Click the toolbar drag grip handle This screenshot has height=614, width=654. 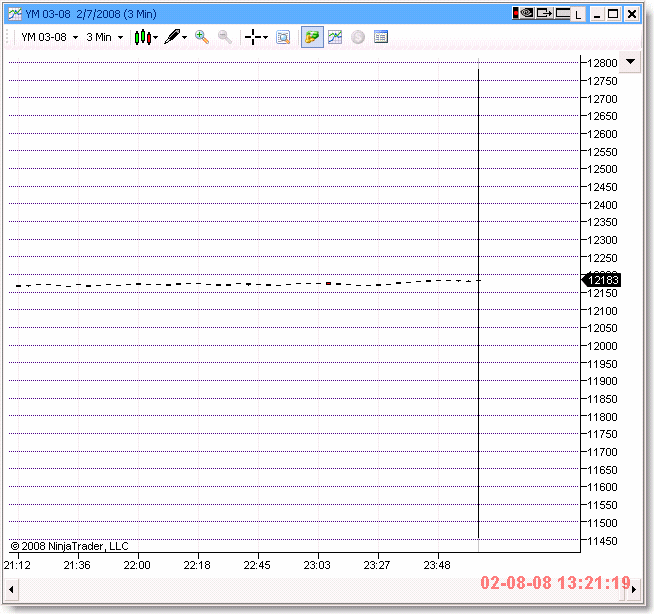pyautogui.click(x=8, y=37)
